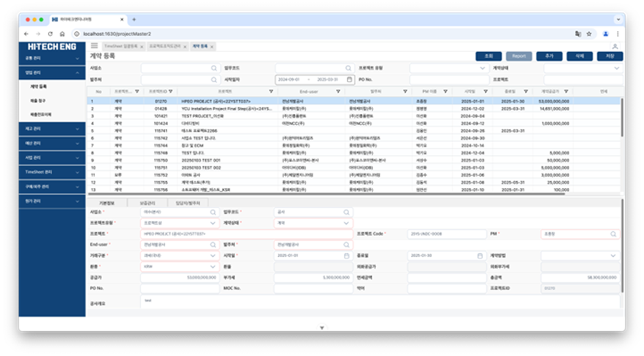Click the grid's vertical scrollbar
This screenshot has height=356, width=644.
[622, 117]
